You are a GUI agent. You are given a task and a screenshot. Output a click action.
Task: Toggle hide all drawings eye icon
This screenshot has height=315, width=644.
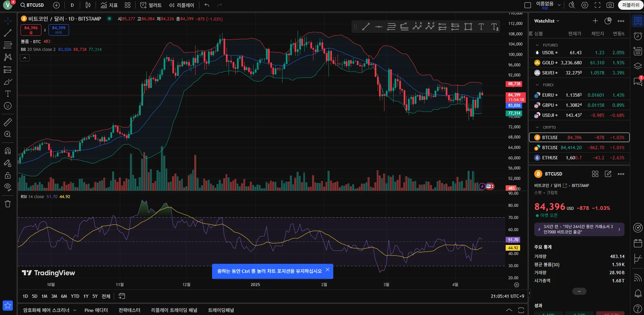coord(8,187)
